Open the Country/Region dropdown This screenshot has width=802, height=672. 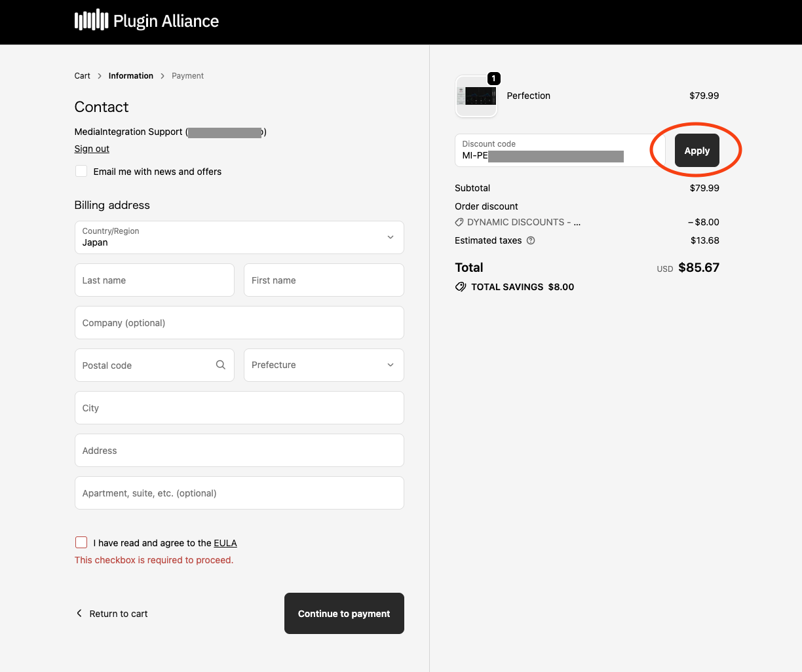pos(239,237)
